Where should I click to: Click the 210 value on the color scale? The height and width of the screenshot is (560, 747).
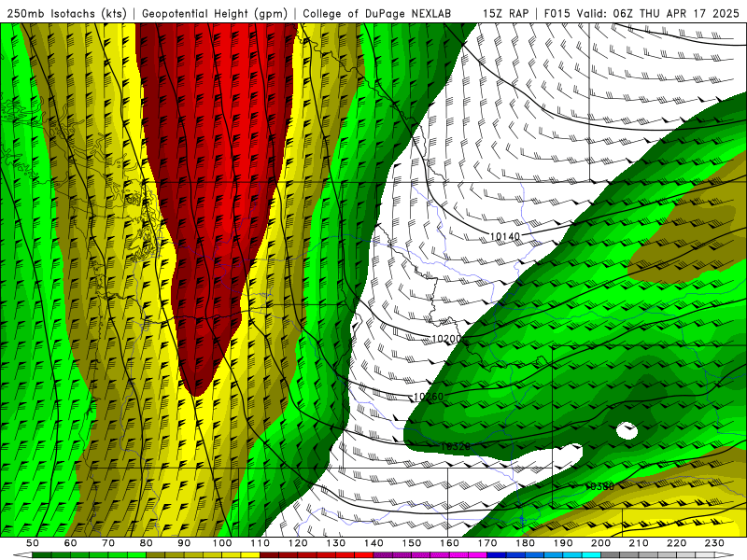pos(639,543)
